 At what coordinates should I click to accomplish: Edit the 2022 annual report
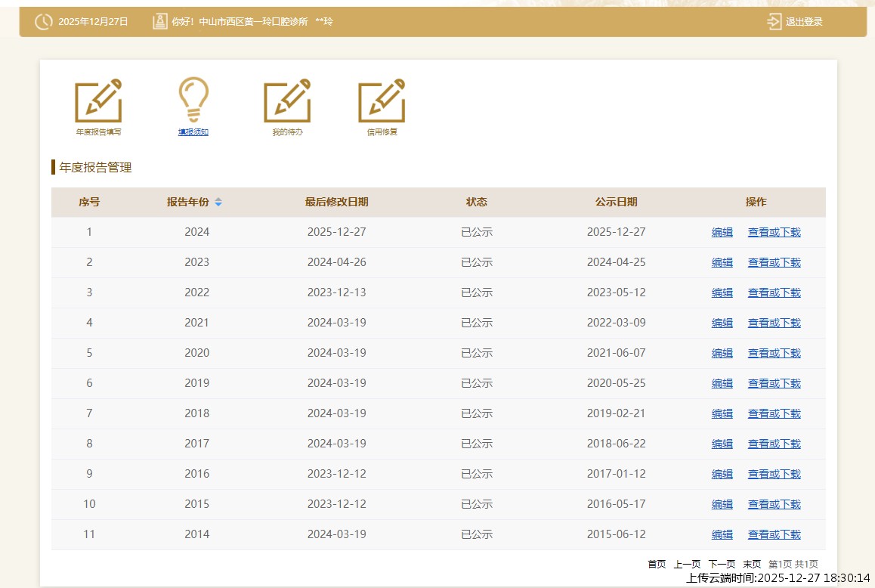click(722, 293)
